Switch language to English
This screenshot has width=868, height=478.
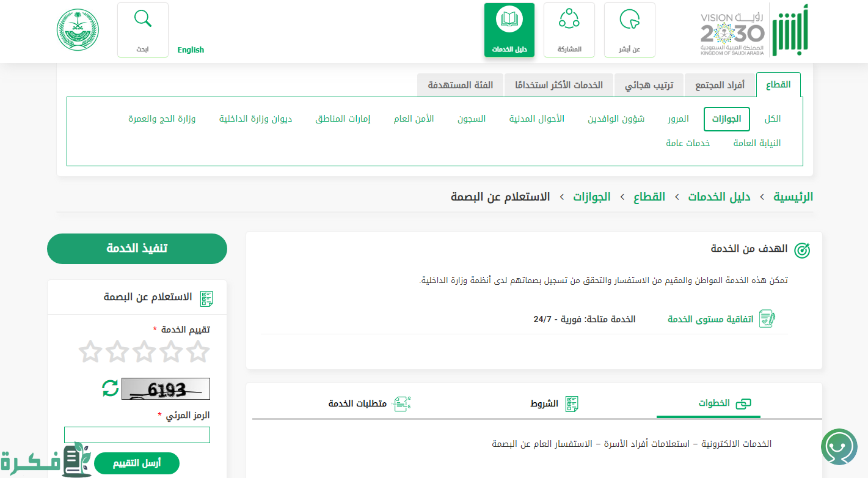(191, 50)
